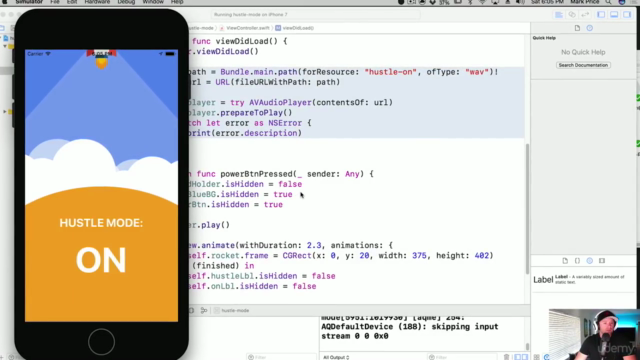The image size is (640, 360).
Task: Click the running status field in Xcode toolbar
Action: point(315,15)
